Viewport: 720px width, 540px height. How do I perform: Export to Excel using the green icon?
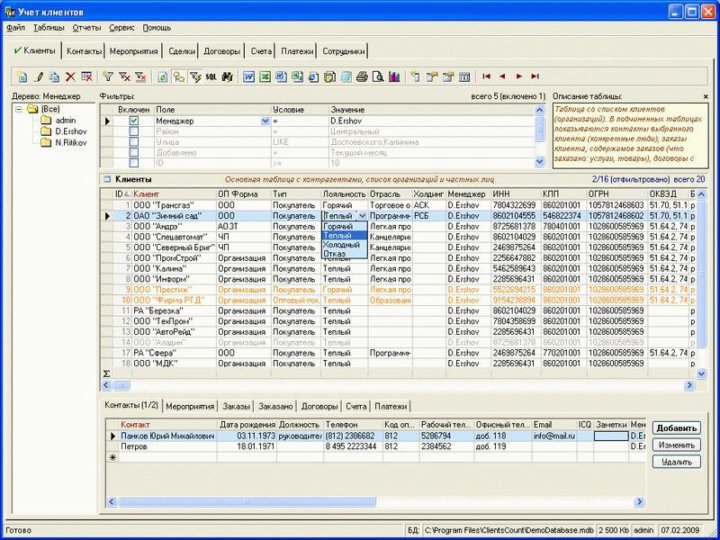(265, 77)
